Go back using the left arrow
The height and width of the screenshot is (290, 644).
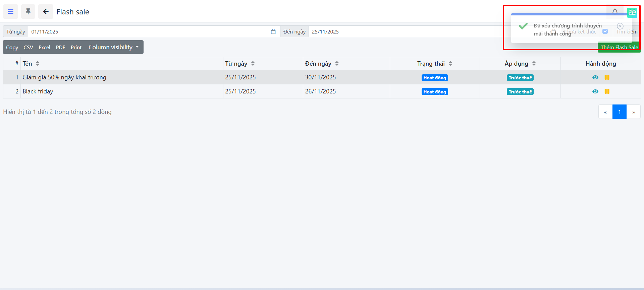pyautogui.click(x=46, y=12)
